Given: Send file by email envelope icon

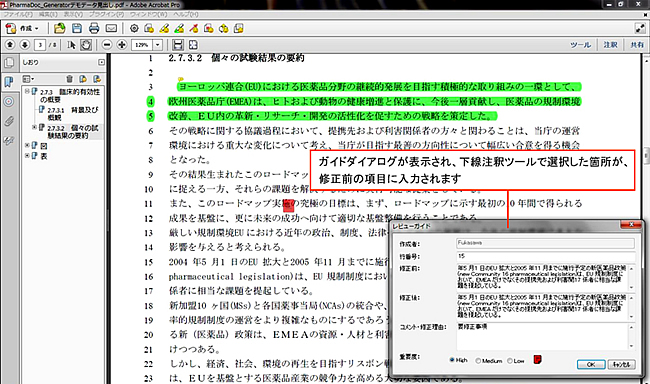Looking at the screenshot, I should click(111, 28).
